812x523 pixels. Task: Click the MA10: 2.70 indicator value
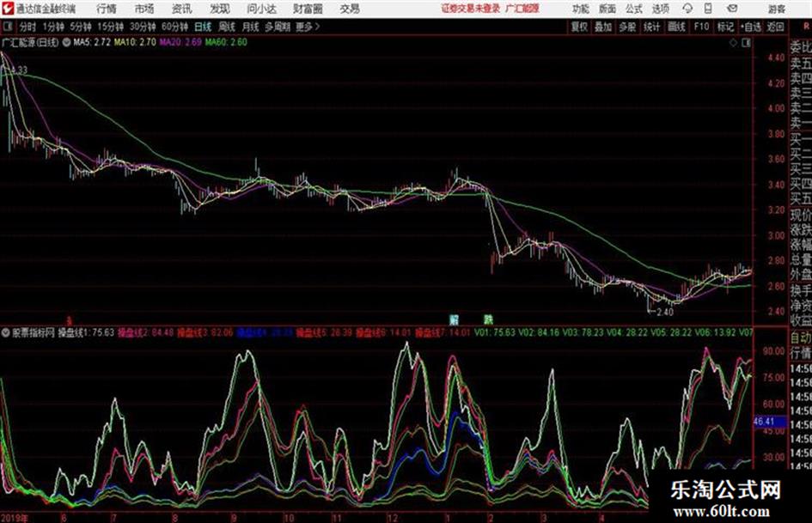pyautogui.click(x=135, y=42)
